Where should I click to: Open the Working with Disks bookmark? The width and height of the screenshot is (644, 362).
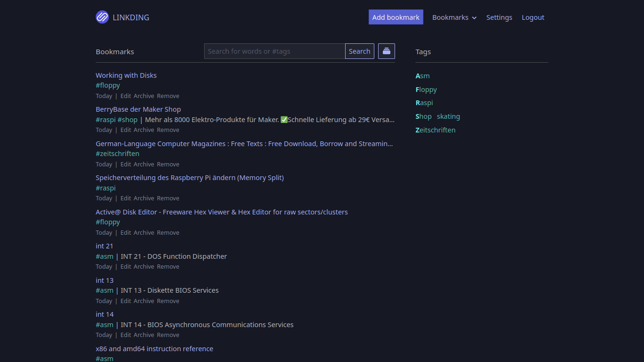pos(126,75)
